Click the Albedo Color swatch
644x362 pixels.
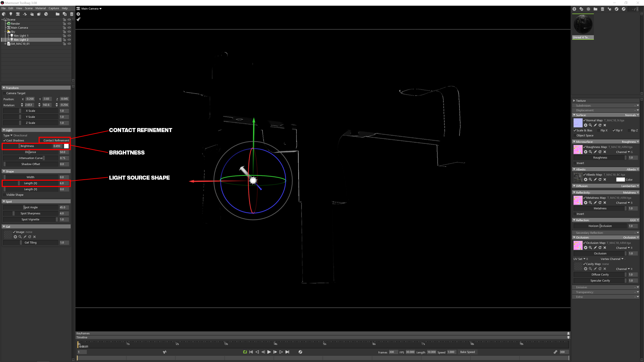(621, 179)
